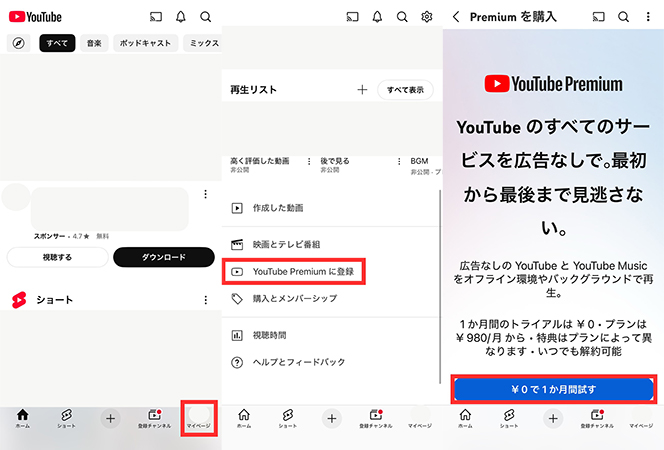The width and height of the screenshot is (664, 450).
Task: Tap the ¥0で1か月間試す button
Action: (x=554, y=389)
